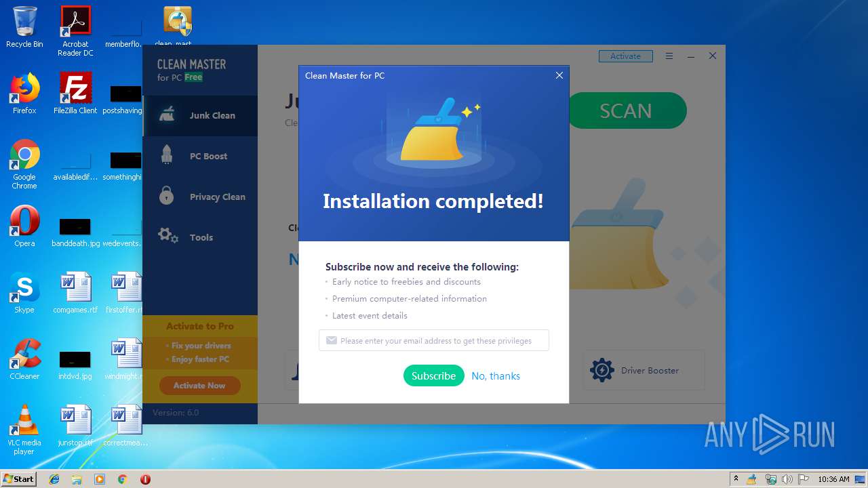Launch Skype from the desktop
The image size is (868, 488).
tap(24, 293)
